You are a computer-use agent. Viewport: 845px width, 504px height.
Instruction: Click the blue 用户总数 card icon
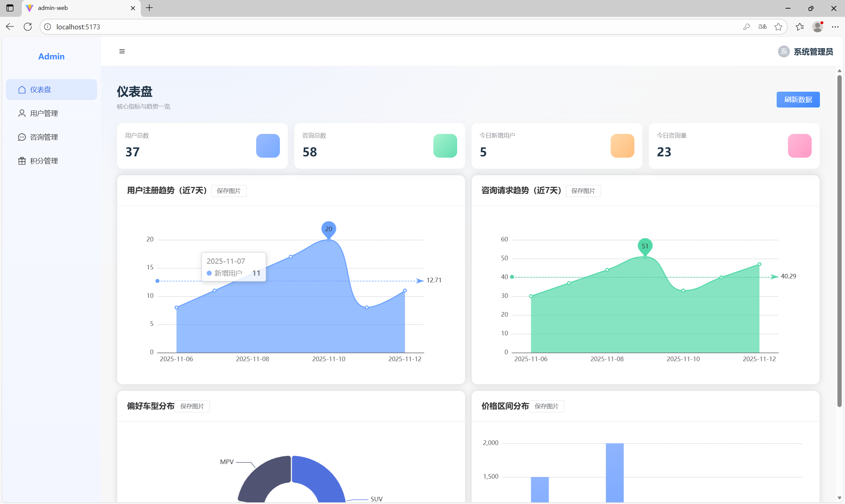point(268,146)
